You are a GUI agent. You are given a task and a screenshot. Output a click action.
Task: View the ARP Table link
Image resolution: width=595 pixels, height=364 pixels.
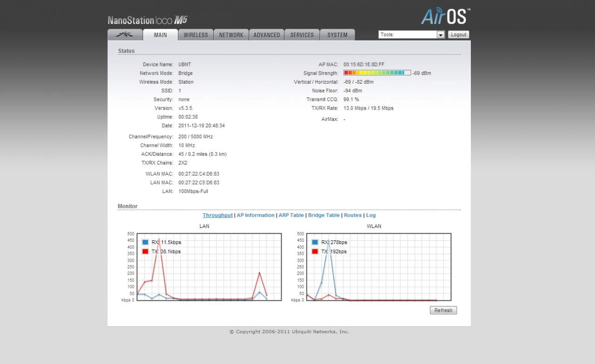291,215
